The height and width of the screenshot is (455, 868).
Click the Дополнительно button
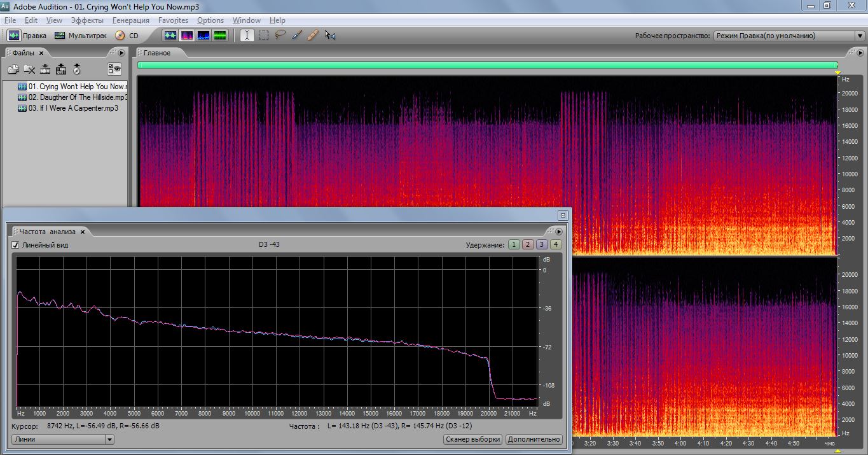[x=534, y=439]
